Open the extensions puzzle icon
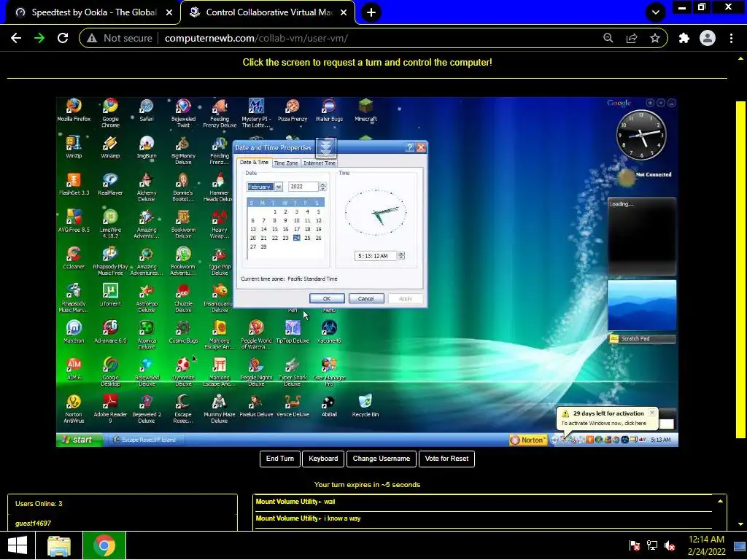747x560 pixels. tap(684, 38)
